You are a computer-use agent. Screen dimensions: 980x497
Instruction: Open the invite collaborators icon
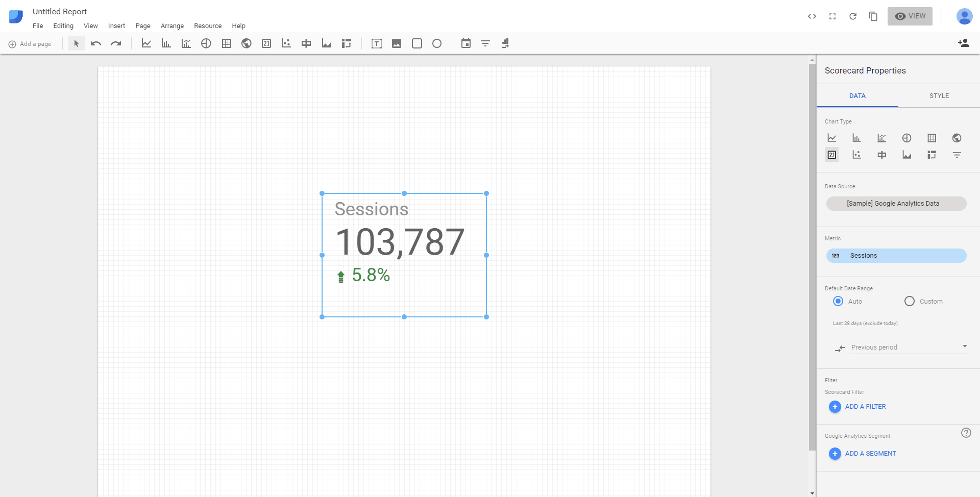964,43
